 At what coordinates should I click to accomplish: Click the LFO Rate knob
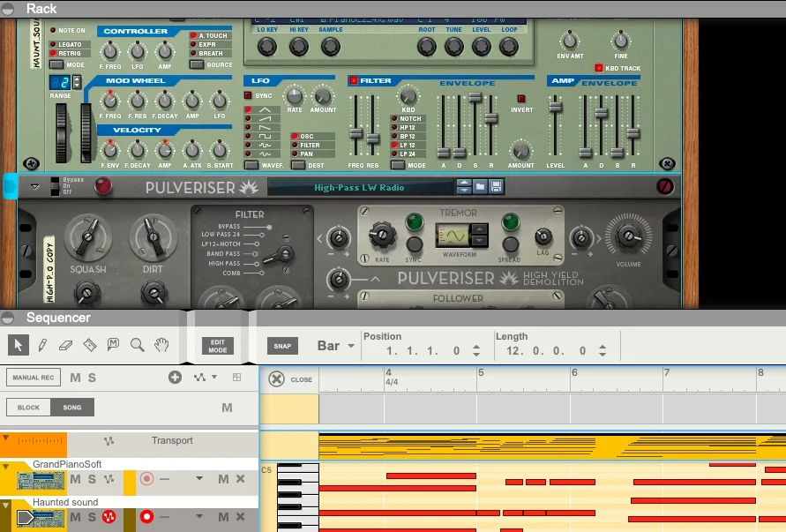pyautogui.click(x=295, y=96)
